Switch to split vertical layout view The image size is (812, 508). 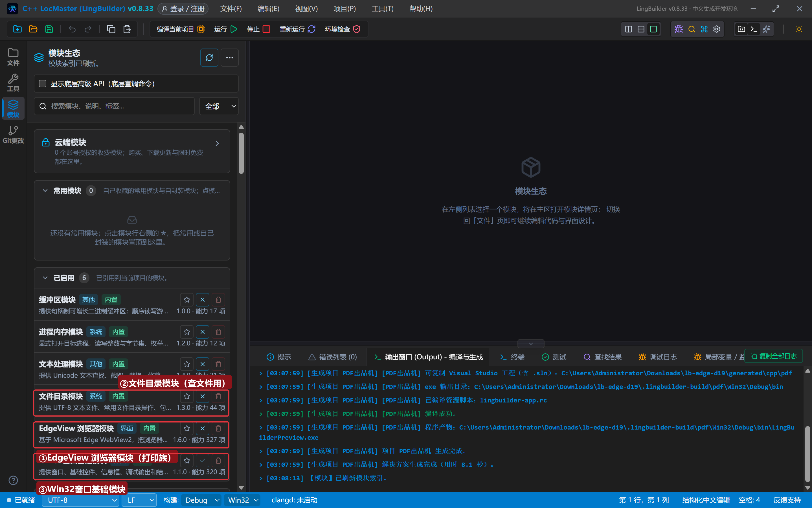point(628,29)
